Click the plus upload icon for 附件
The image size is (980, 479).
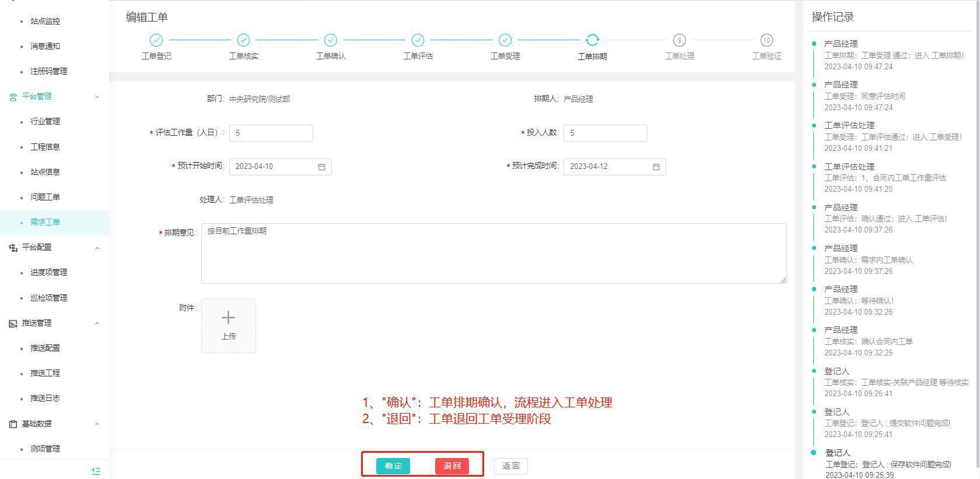[x=228, y=318]
